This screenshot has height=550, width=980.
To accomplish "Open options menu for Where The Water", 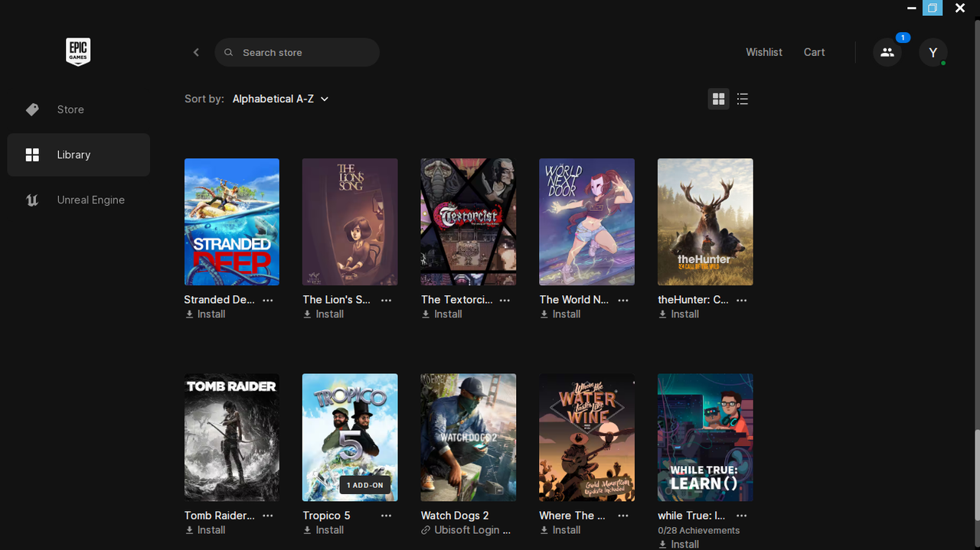I will tap(623, 516).
